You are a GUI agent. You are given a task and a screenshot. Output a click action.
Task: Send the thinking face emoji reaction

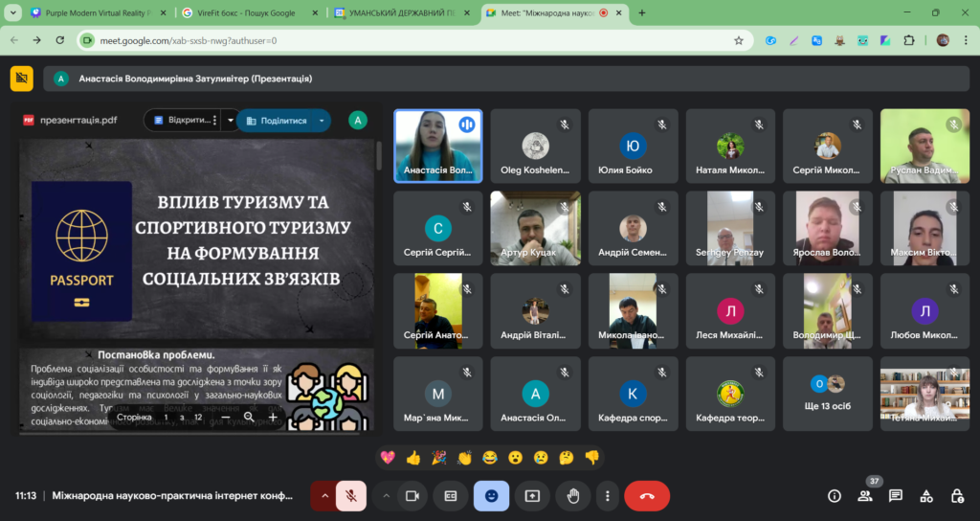pos(567,458)
